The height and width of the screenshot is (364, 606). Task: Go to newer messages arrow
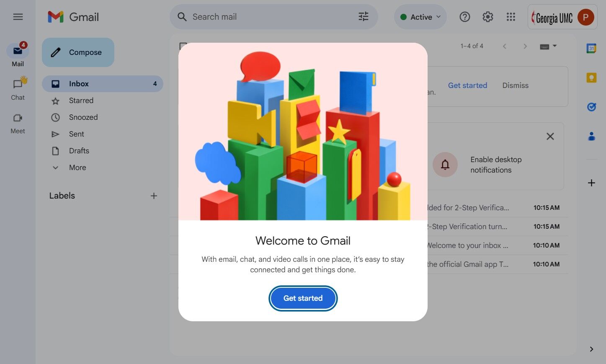(504, 46)
